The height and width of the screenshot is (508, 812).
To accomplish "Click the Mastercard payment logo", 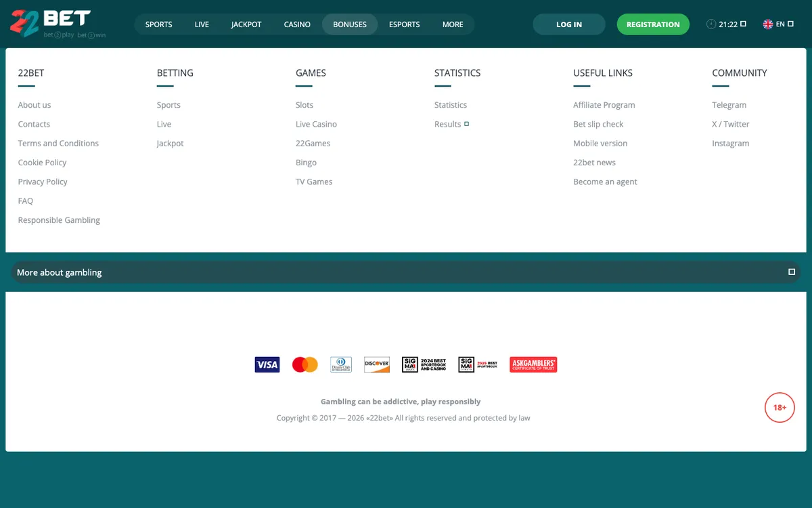I will coord(305,365).
